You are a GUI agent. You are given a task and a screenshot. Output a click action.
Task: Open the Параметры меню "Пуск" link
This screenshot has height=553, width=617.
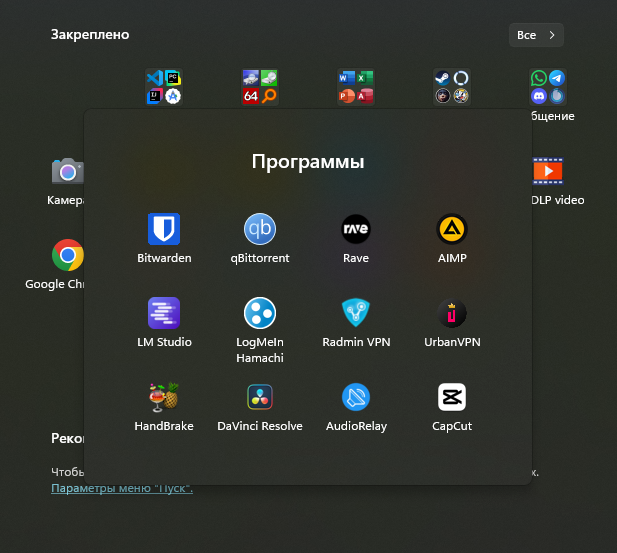122,488
